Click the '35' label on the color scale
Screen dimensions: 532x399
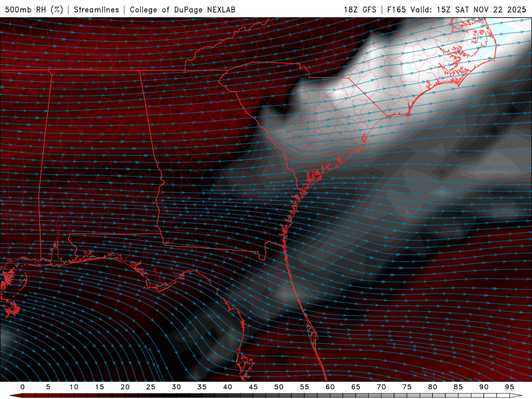point(202,387)
